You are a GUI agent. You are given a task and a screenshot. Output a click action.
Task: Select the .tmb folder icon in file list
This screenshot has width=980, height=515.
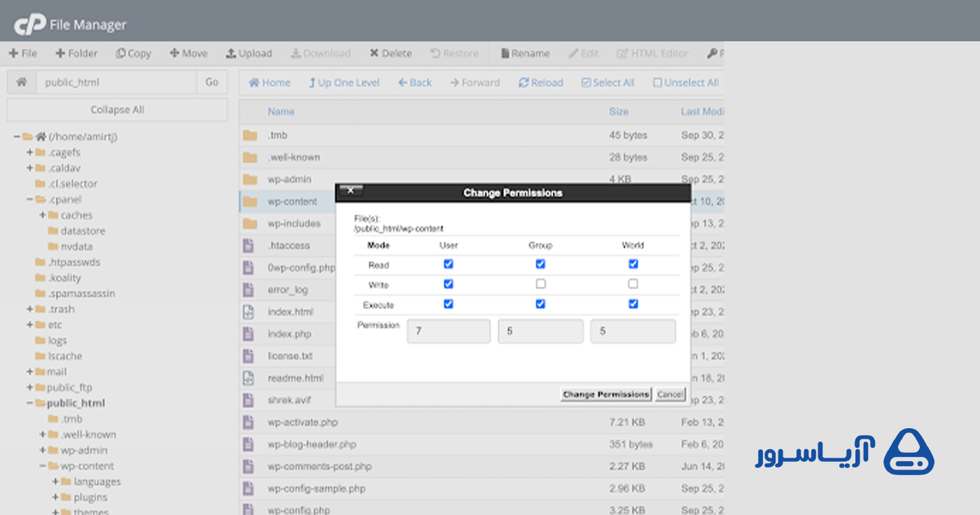coord(249,135)
